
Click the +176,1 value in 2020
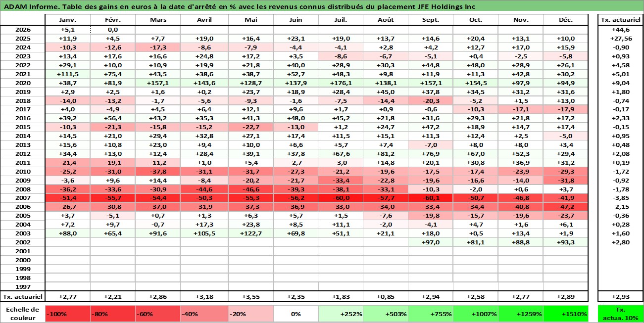(x=340, y=83)
